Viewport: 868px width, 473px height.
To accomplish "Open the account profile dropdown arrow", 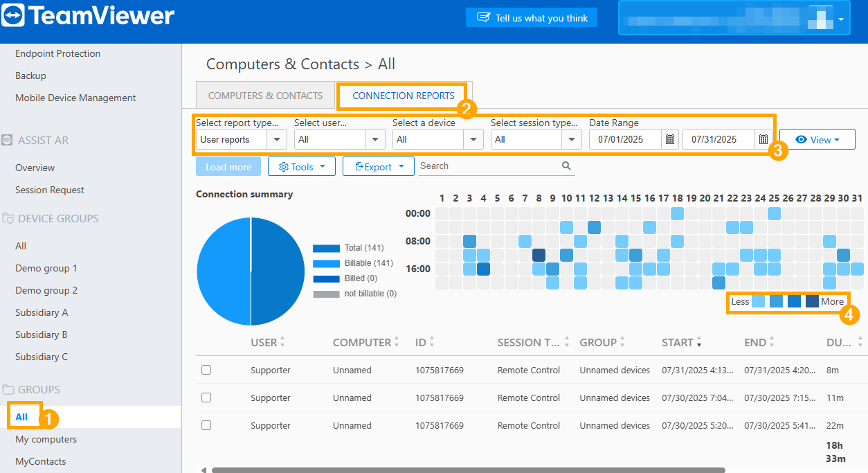I will 841,20.
